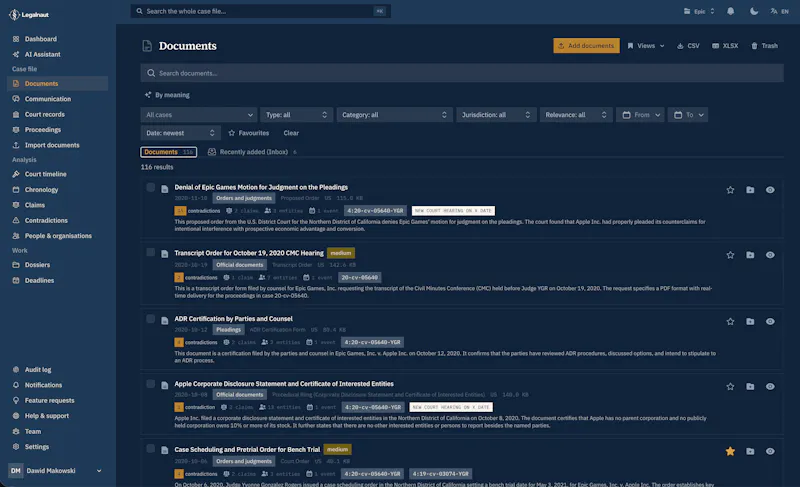Click the Audit log icon
The width and height of the screenshot is (800, 487).
tap(16, 369)
